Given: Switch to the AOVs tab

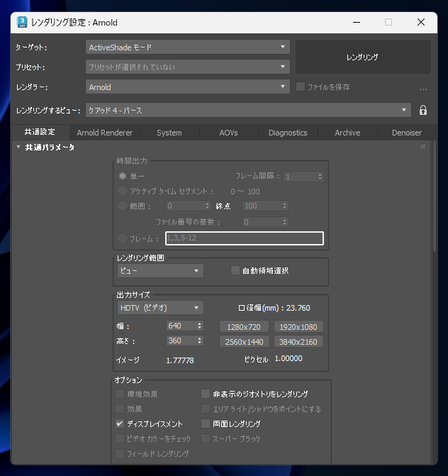Looking at the screenshot, I should click(x=228, y=133).
